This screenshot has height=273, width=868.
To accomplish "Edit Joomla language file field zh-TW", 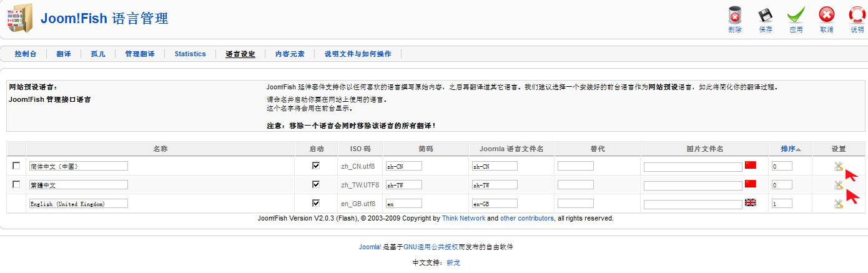I will [495, 185].
